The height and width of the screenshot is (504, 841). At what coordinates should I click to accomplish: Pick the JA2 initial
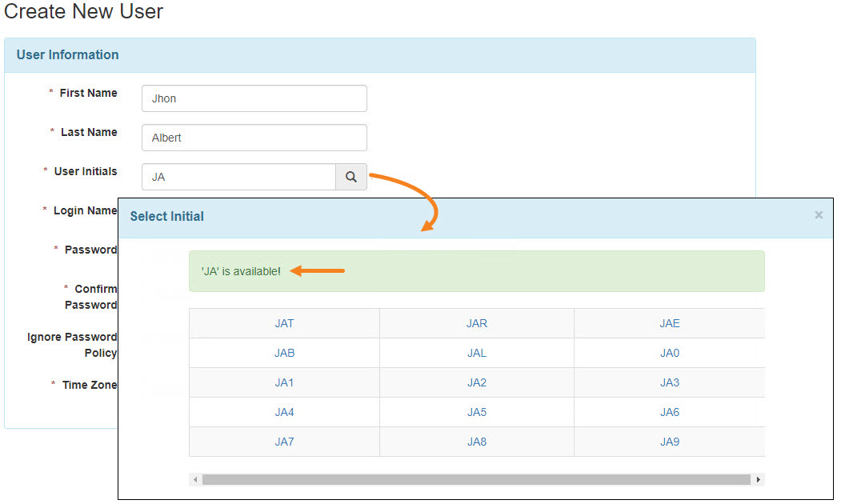477,382
